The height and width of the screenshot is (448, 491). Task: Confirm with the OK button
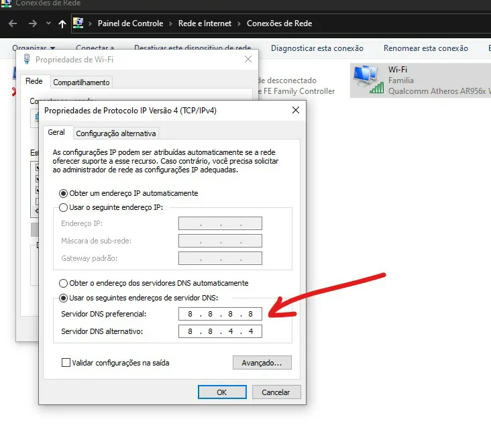point(222,392)
